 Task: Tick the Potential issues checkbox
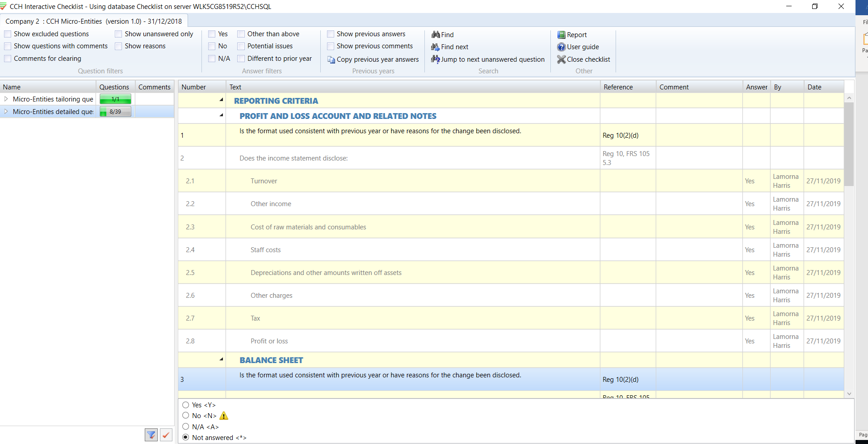tap(241, 46)
